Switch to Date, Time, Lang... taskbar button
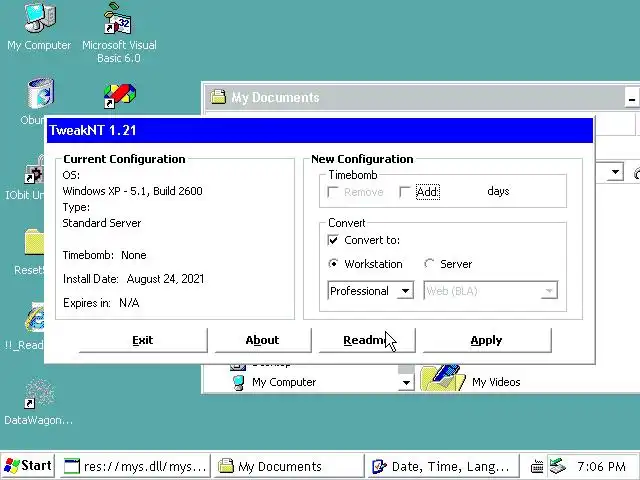 point(442,466)
